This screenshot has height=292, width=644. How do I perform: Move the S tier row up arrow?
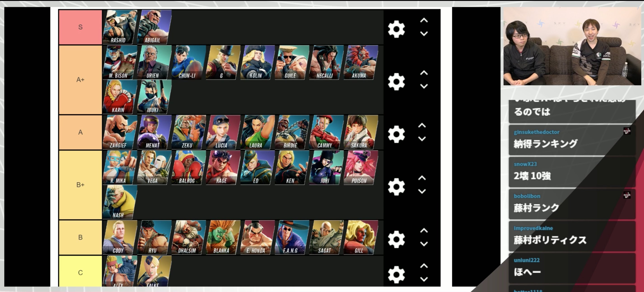(x=424, y=20)
